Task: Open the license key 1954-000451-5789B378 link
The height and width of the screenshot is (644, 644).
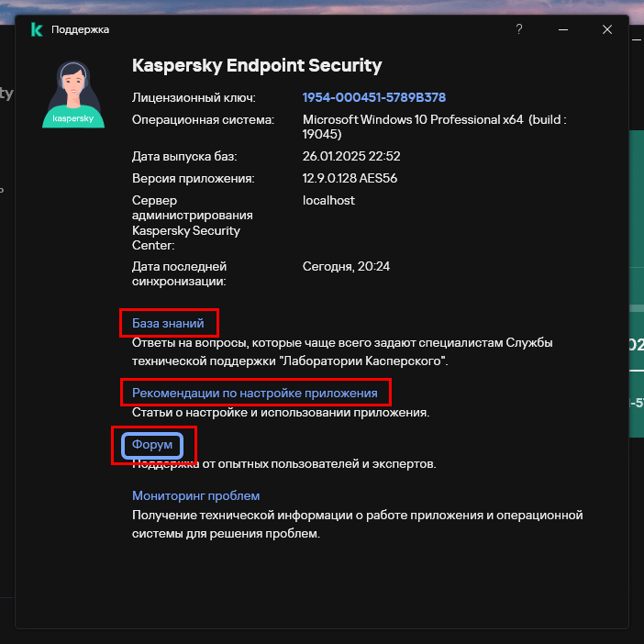Action: tap(373, 97)
